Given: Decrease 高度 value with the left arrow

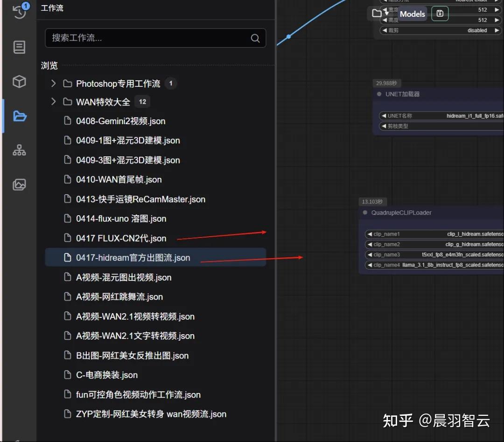Looking at the screenshot, I should (385, 20).
